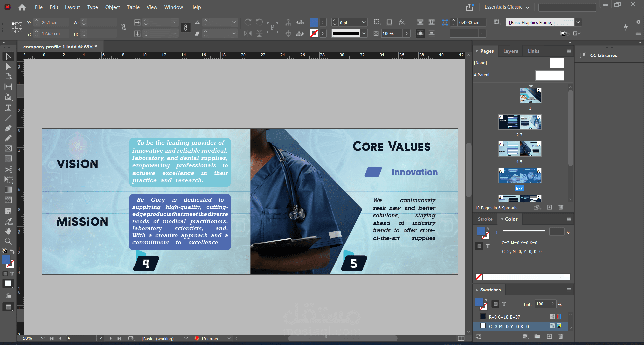Pick the Rectangle Frame tool
This screenshot has width=644, height=345.
point(8,149)
